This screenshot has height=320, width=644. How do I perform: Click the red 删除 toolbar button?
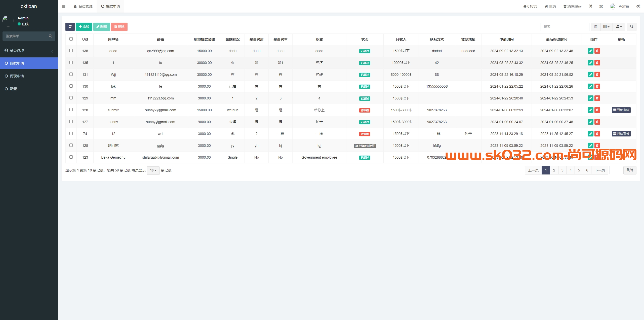point(119,27)
